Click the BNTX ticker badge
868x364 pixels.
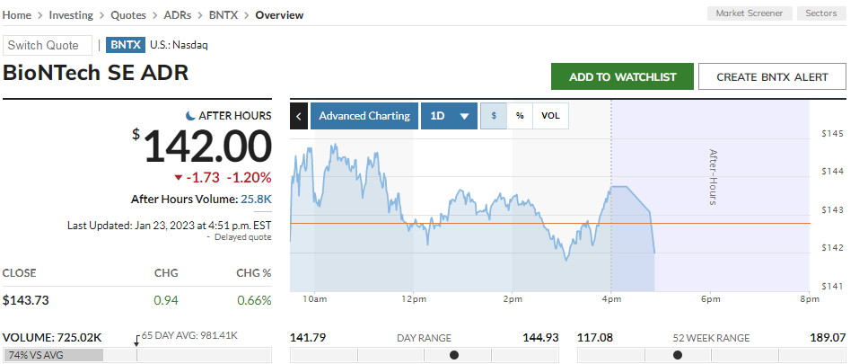(x=125, y=45)
